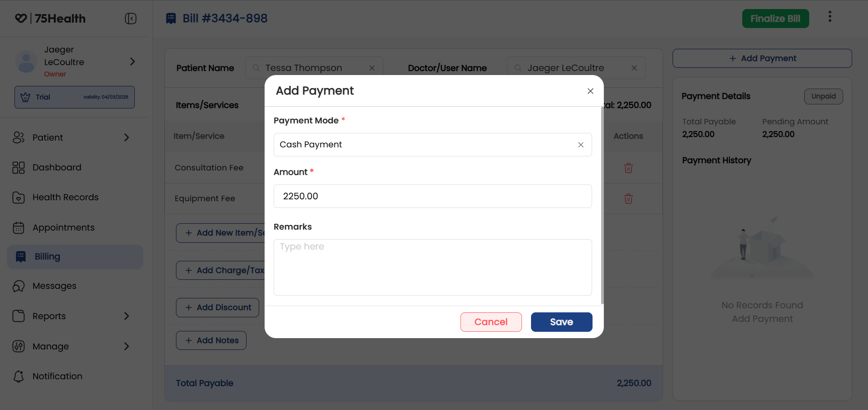Viewport: 868px width, 410px height.
Task: Cancel the Add Payment dialog
Action: (491, 322)
